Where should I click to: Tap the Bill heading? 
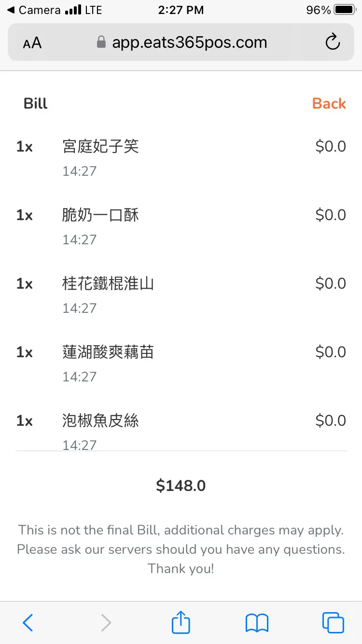tap(36, 103)
